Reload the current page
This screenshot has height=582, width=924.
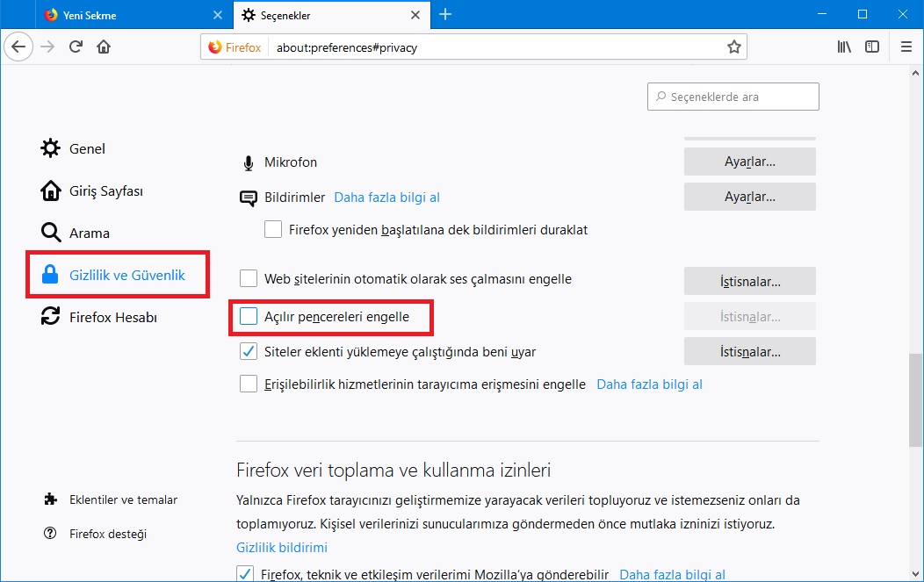[76, 47]
